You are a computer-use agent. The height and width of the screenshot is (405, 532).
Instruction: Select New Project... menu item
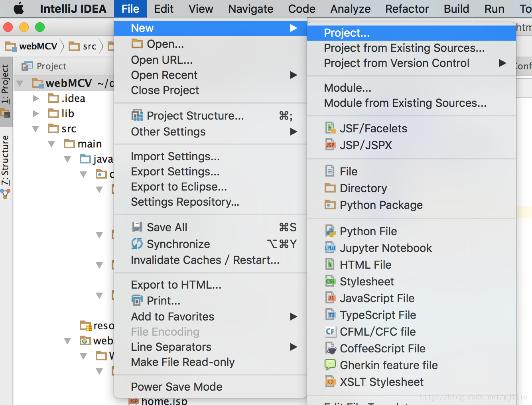(412, 33)
